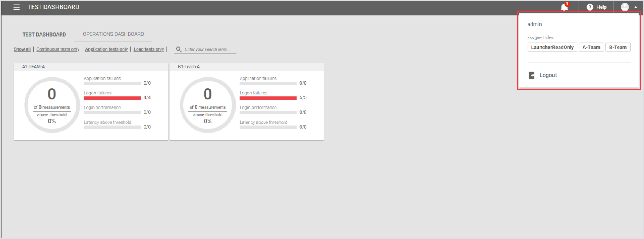This screenshot has height=239, width=644.
Task: Click the notification bell icon
Action: click(x=564, y=7)
